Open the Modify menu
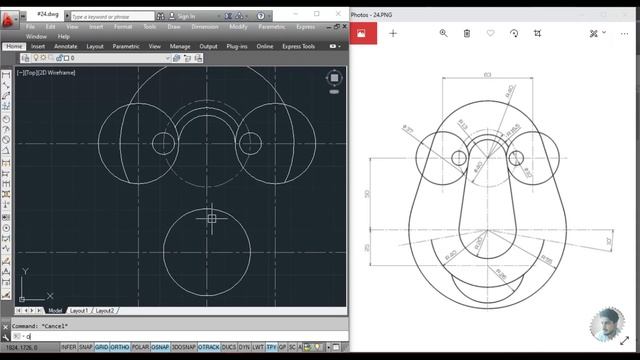Viewport: 640px width, 360px height. tap(238, 27)
